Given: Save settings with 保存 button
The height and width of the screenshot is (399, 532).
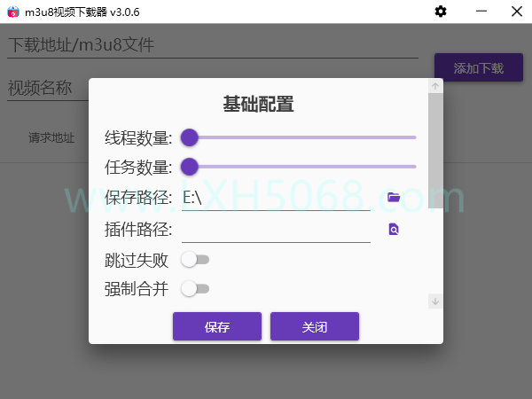Looking at the screenshot, I should 217,326.
